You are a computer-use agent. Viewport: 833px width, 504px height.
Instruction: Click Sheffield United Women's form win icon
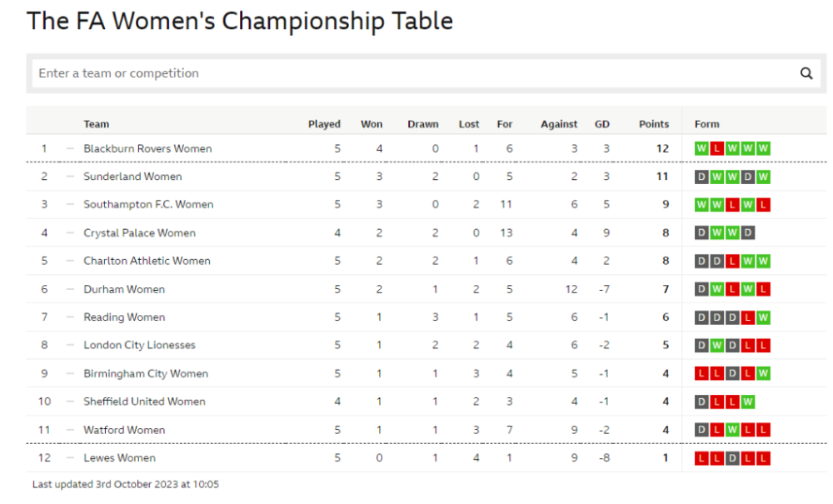tap(748, 402)
